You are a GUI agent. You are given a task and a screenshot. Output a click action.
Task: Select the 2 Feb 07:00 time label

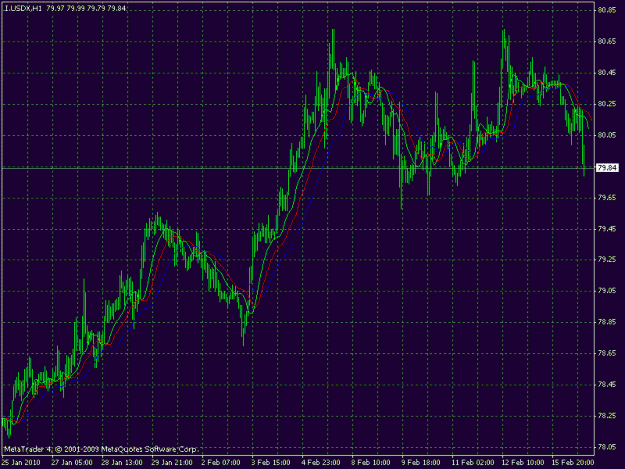coord(221,463)
